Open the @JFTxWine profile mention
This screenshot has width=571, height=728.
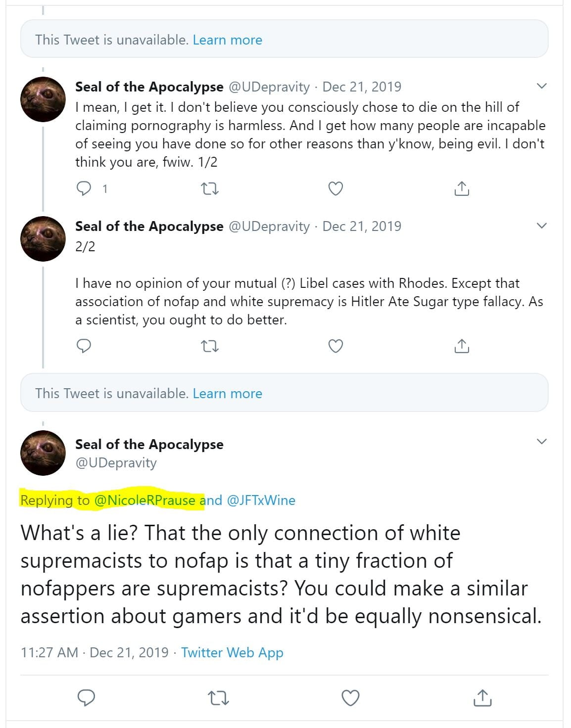pos(261,500)
